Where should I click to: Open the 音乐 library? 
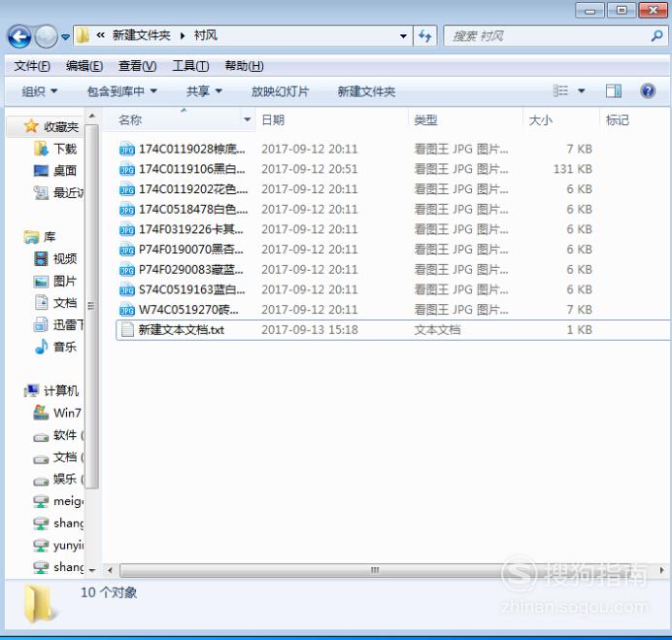click(65, 347)
